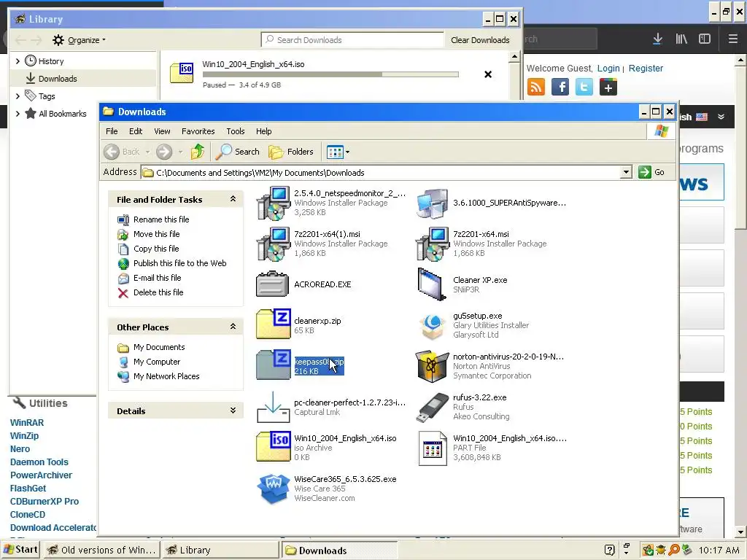Click the Forward arrow in Explorer toolbar
The image size is (747, 560).
point(164,152)
